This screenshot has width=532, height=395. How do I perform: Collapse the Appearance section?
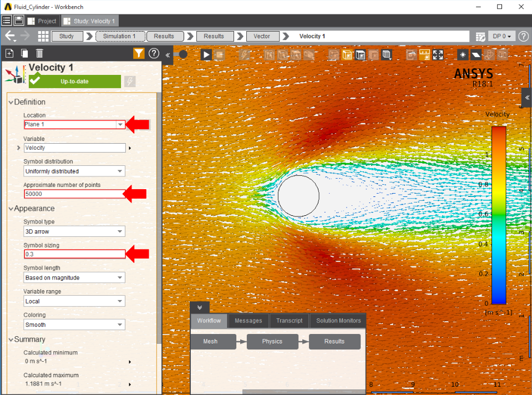click(11, 209)
